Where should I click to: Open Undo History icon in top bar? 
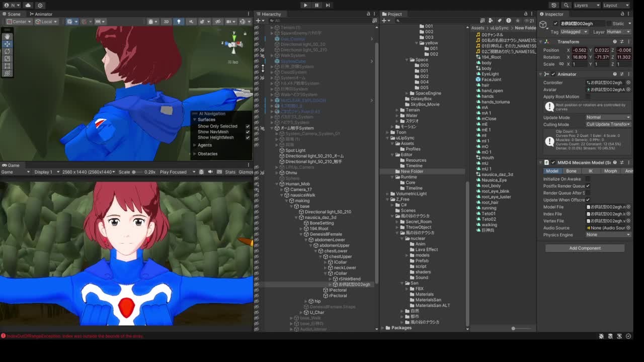click(553, 5)
